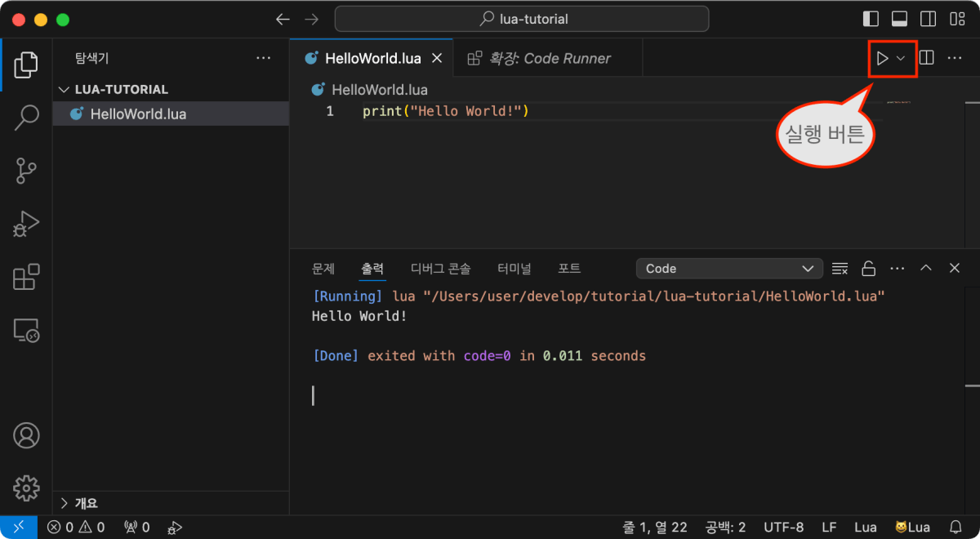The width and height of the screenshot is (980, 539).
Task: Click the 😺Lua extension status item
Action: [x=912, y=528]
